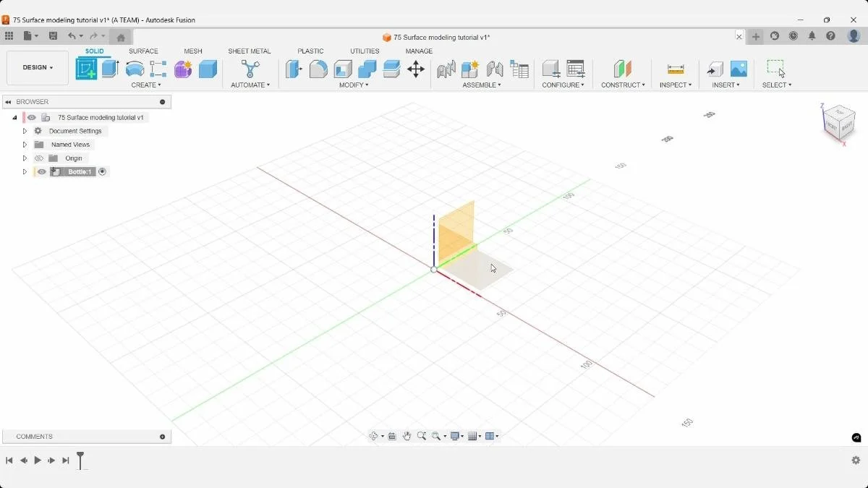Select the Create Sketch tool
The width and height of the screenshot is (868, 488).
pyautogui.click(x=86, y=69)
